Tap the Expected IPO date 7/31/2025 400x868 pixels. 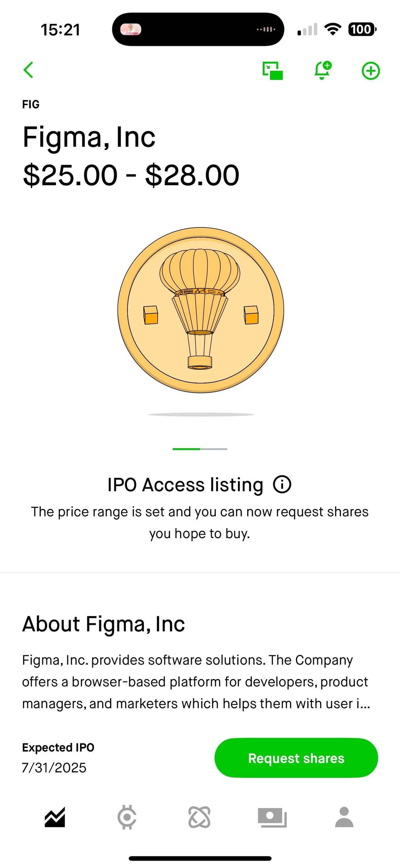point(54,767)
